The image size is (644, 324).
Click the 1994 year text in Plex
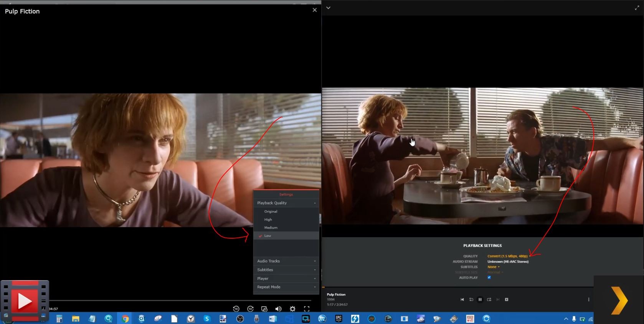[x=331, y=299]
